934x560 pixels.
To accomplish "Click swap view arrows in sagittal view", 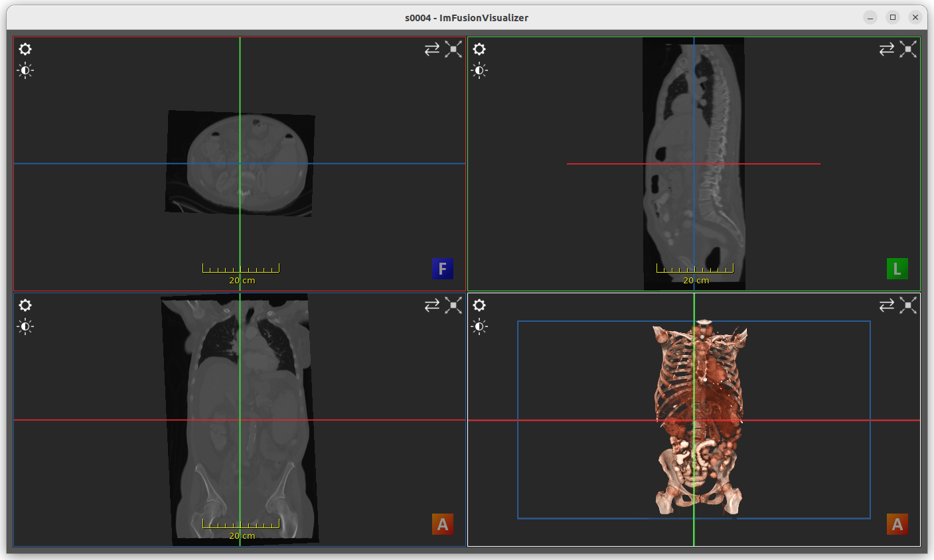I will click(887, 49).
